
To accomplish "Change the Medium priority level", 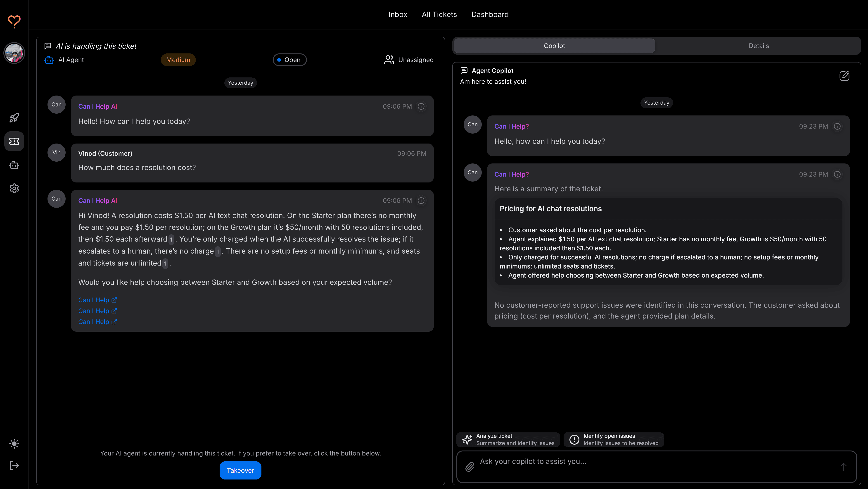I will 178,59.
